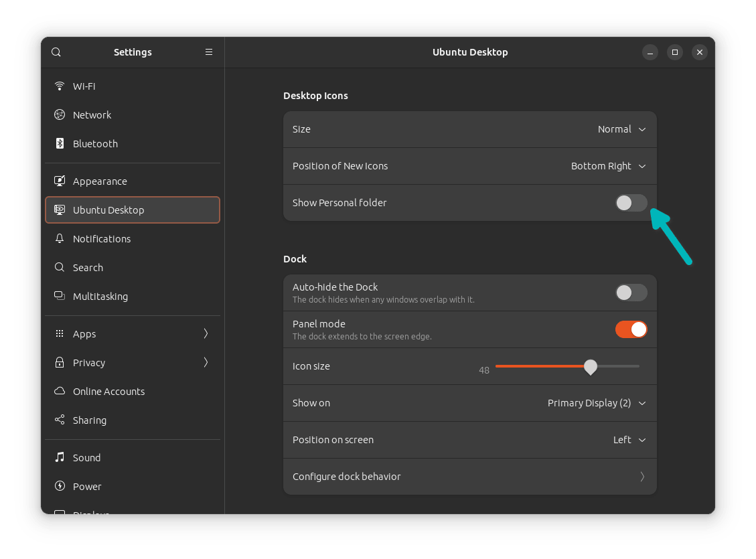The height and width of the screenshot is (559, 756).
Task: Disable the Panel mode toggle
Action: tap(631, 329)
